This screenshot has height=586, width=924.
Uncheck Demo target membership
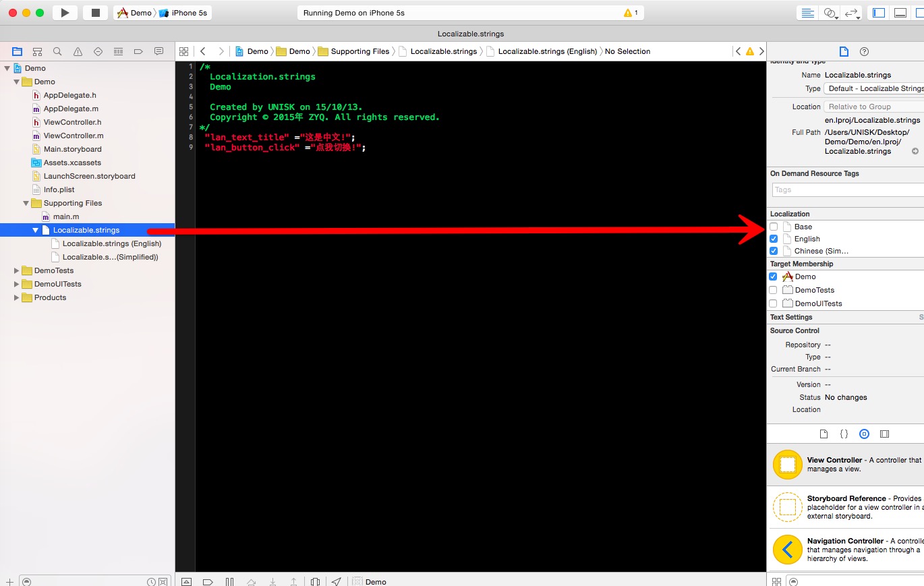click(x=773, y=276)
